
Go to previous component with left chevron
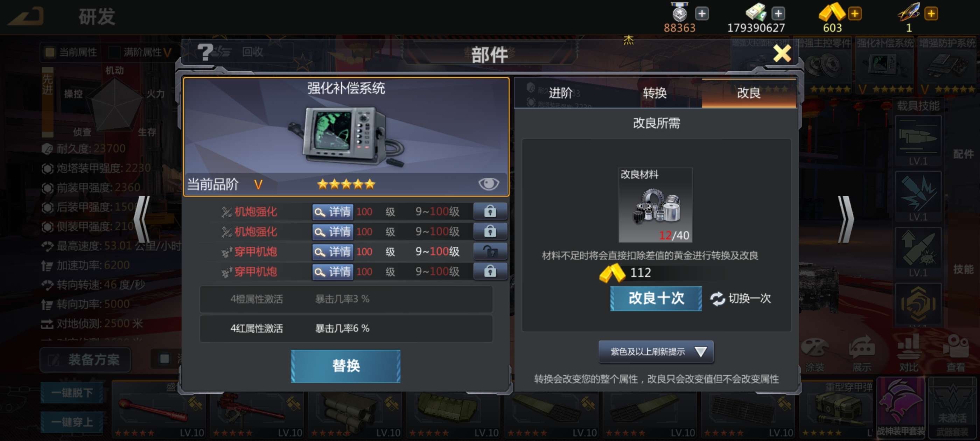point(141,219)
